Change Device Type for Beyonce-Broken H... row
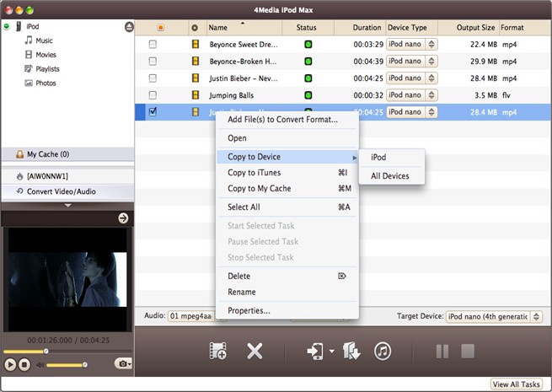552x392 pixels. (411, 62)
